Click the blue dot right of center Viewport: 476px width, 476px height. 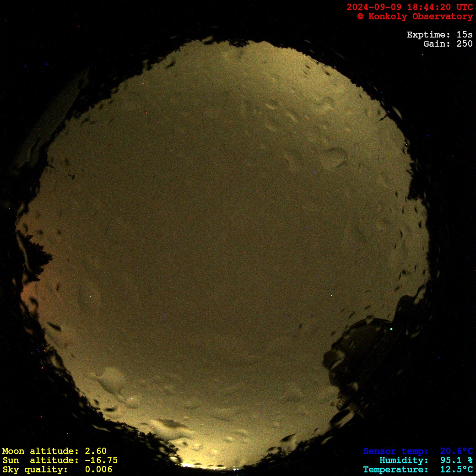(307, 227)
